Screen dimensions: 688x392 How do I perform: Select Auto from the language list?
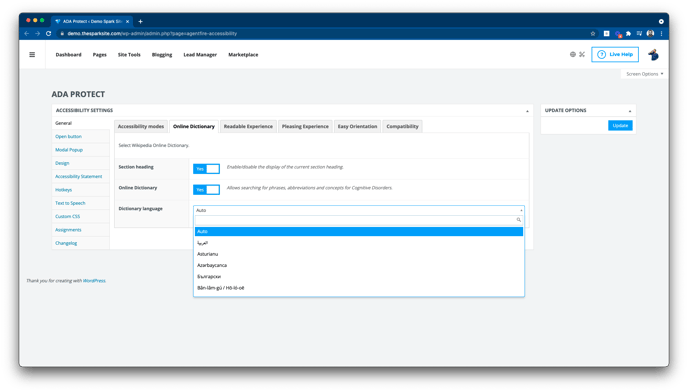point(359,231)
